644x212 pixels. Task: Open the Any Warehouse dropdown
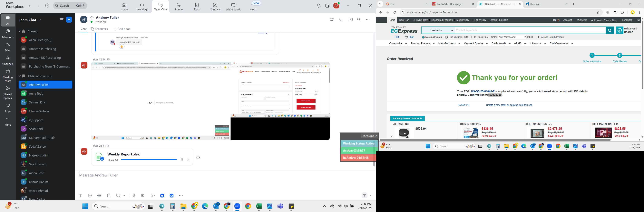512,37
